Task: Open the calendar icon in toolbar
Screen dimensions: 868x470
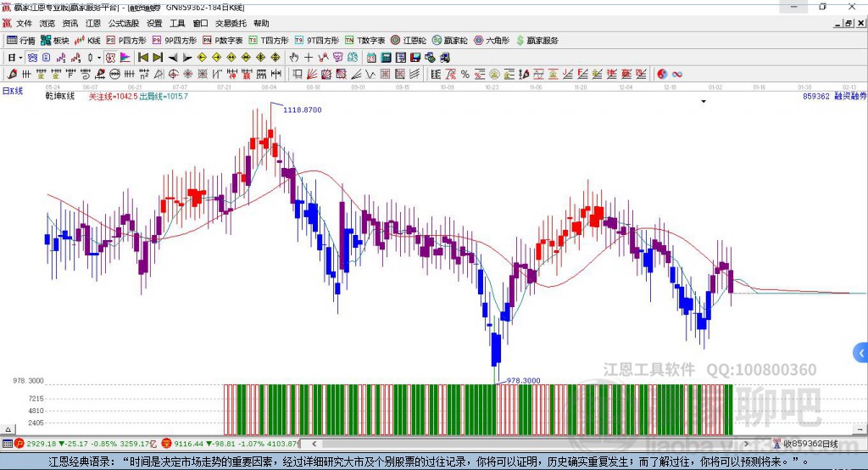Action: coord(371,57)
